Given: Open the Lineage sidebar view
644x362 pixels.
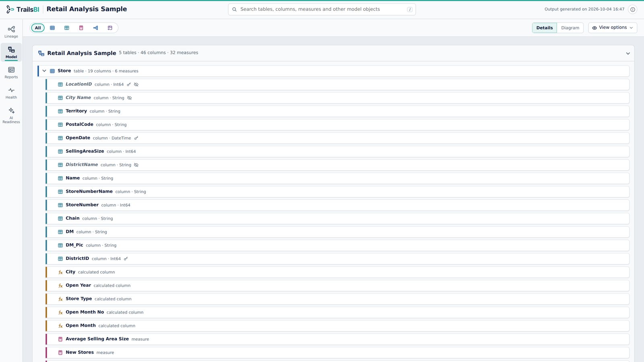Looking at the screenshot, I should click(11, 32).
